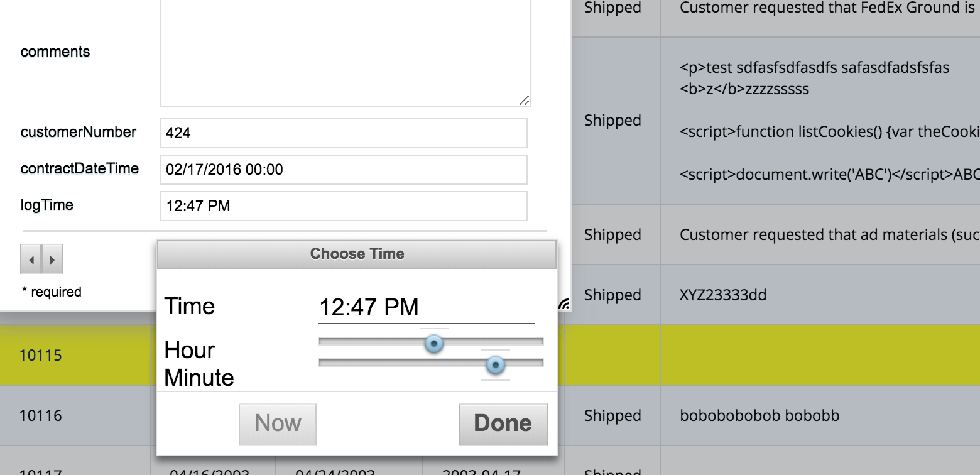Image resolution: width=980 pixels, height=475 pixels.
Task: Click the Choose Time dialog title bar
Action: click(x=357, y=254)
